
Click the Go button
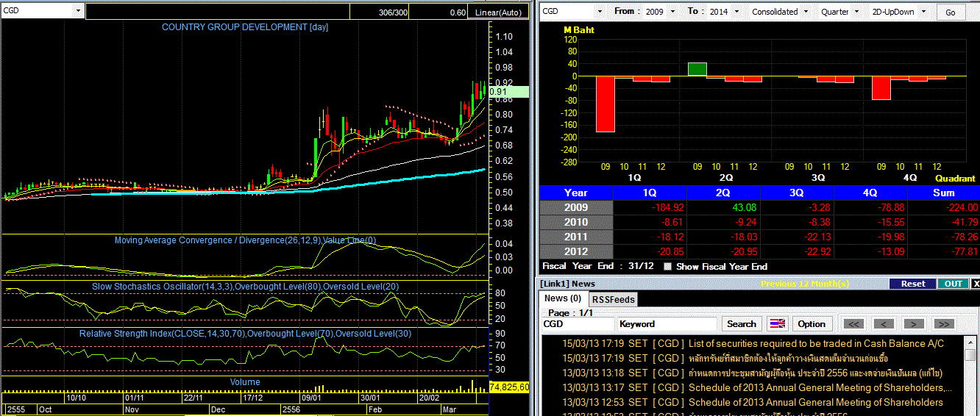(x=951, y=12)
